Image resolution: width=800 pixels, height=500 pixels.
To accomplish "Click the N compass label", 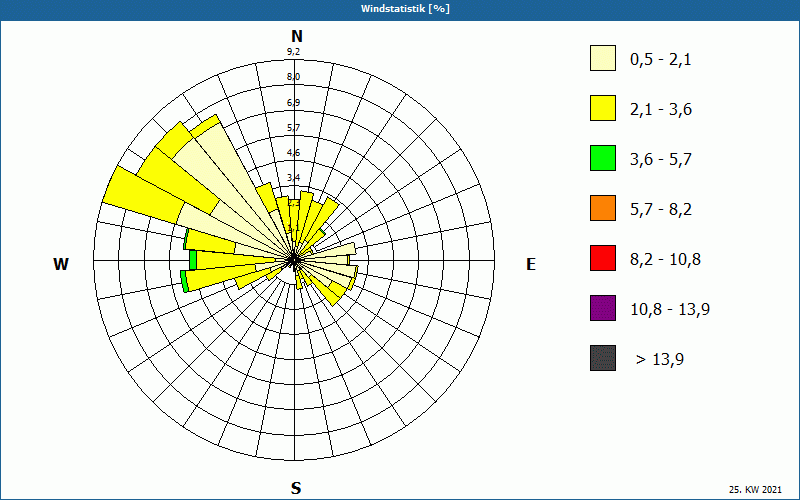I will pos(297,36).
